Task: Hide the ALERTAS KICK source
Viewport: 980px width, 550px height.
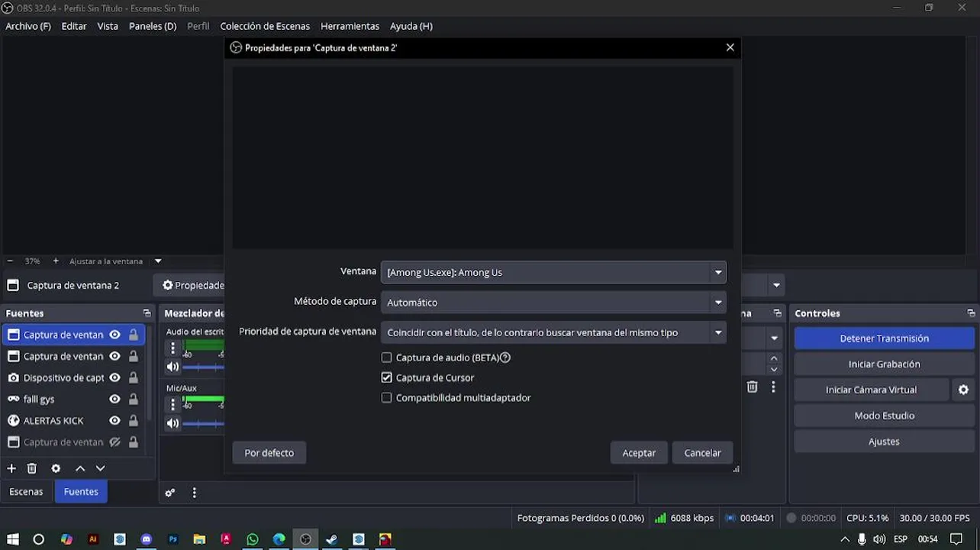Action: (x=114, y=420)
